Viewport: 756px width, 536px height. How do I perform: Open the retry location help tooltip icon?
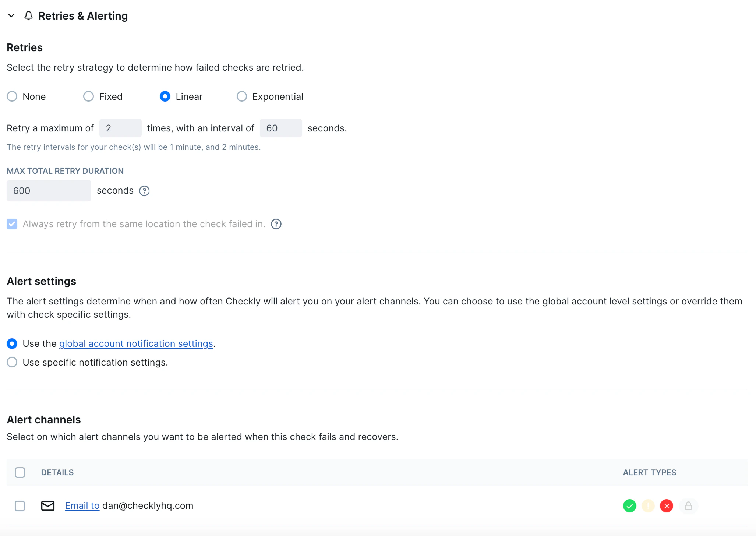[x=276, y=224]
